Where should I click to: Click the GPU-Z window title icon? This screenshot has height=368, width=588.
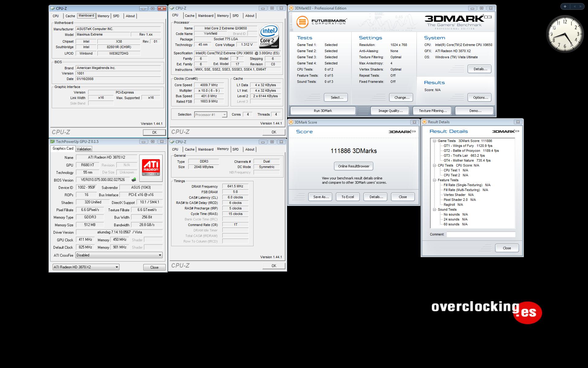[53, 142]
